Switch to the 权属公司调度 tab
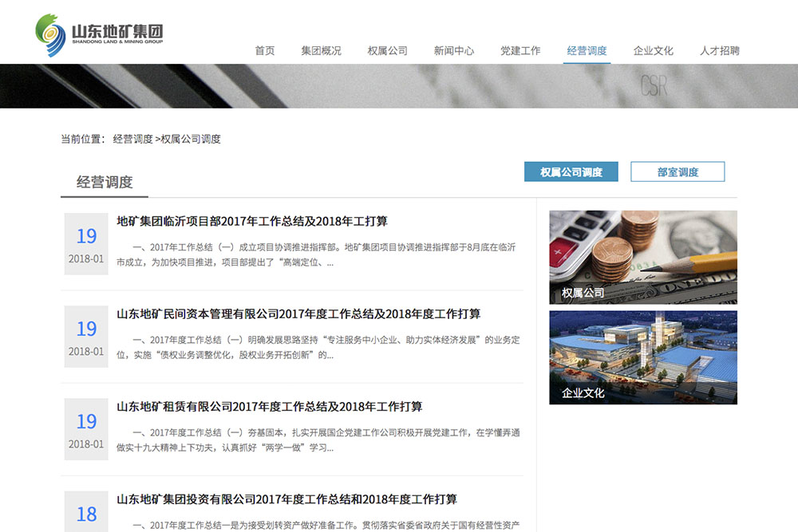Viewport: 798px width, 532px height. [x=571, y=171]
